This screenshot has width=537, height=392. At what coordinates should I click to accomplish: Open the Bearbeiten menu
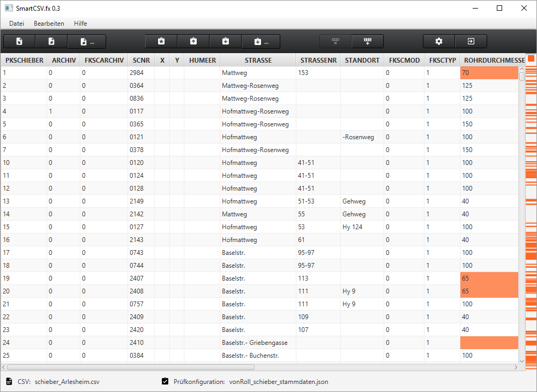[49, 24]
